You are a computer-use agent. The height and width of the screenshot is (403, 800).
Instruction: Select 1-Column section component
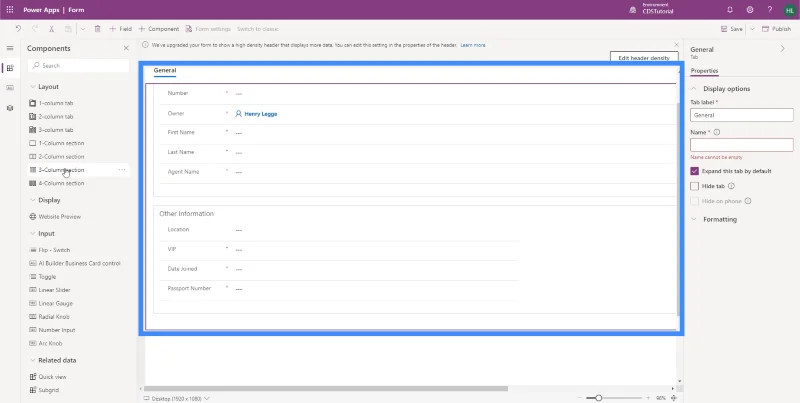[x=57, y=143]
